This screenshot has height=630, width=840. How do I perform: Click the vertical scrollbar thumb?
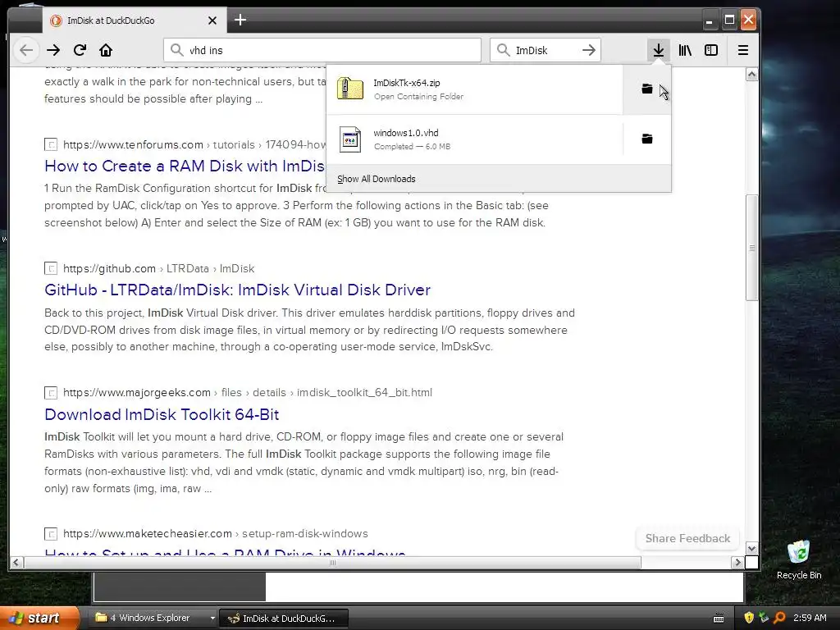coord(751,248)
